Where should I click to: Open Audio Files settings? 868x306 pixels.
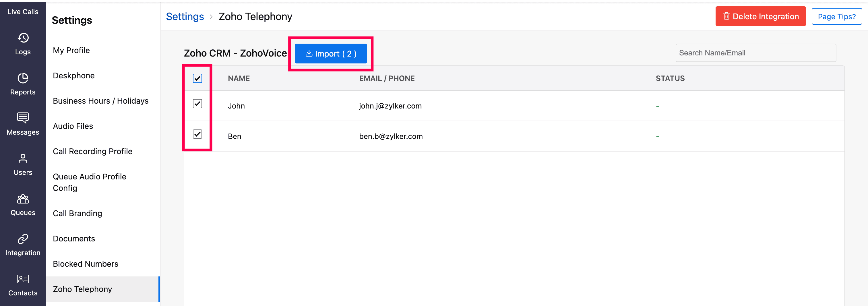[x=73, y=126]
